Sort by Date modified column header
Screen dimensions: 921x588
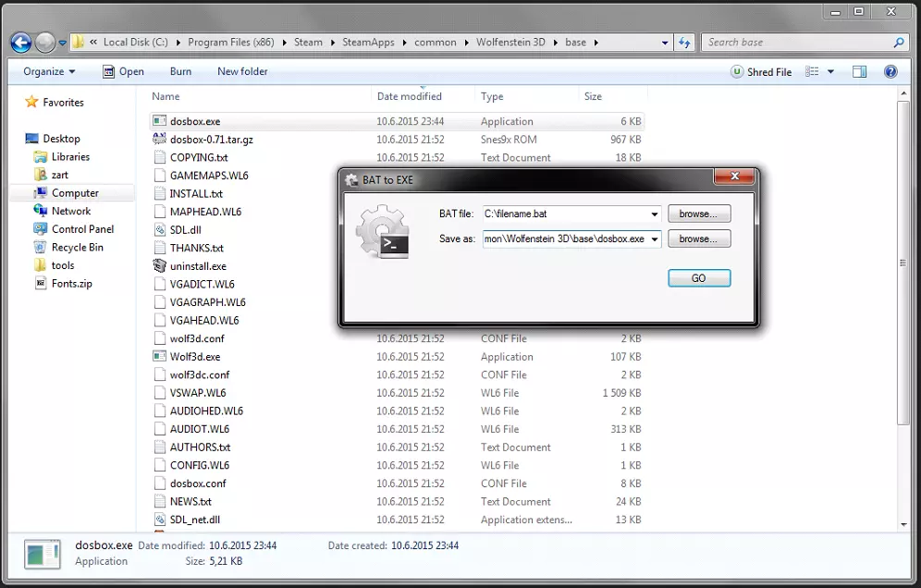(x=410, y=96)
